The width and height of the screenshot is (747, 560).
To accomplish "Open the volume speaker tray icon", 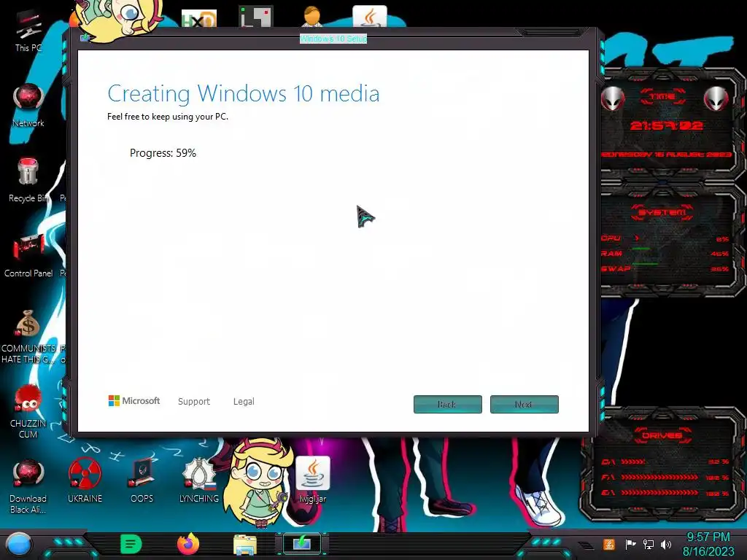I will click(666, 544).
